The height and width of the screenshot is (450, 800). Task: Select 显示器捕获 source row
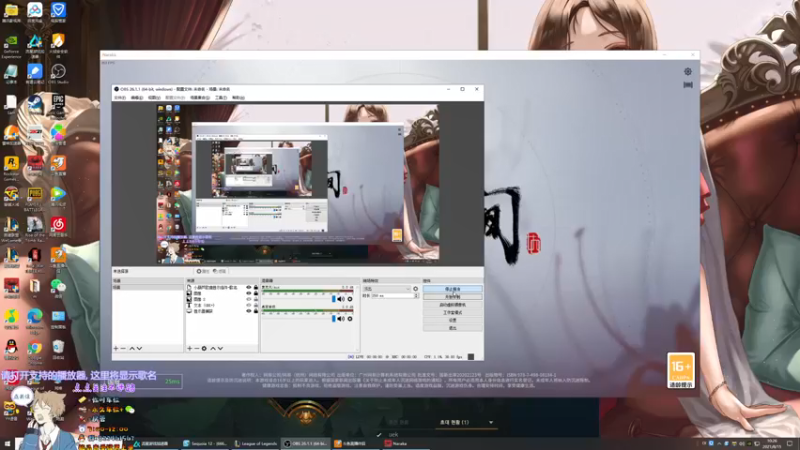click(x=221, y=311)
